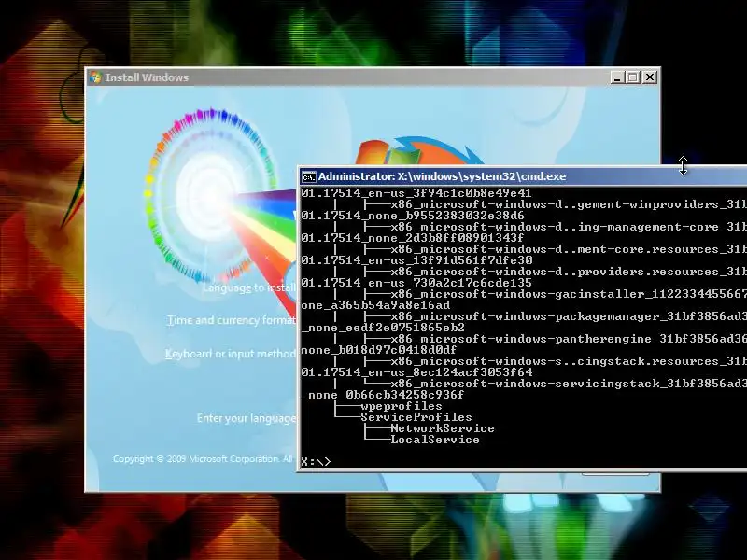
Task: Click the x86_microsoft-windows-pantherengine line
Action: click(x=569, y=339)
